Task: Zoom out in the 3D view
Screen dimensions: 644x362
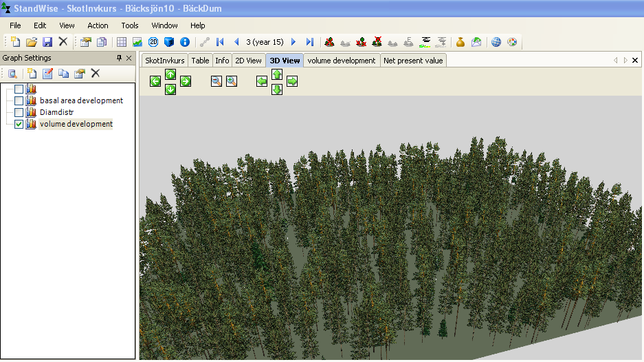Action: 216,81
